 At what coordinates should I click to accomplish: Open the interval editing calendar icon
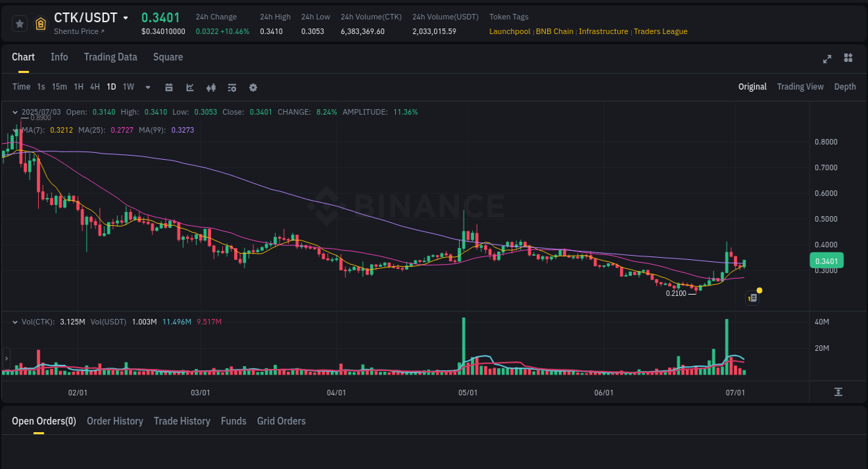169,87
